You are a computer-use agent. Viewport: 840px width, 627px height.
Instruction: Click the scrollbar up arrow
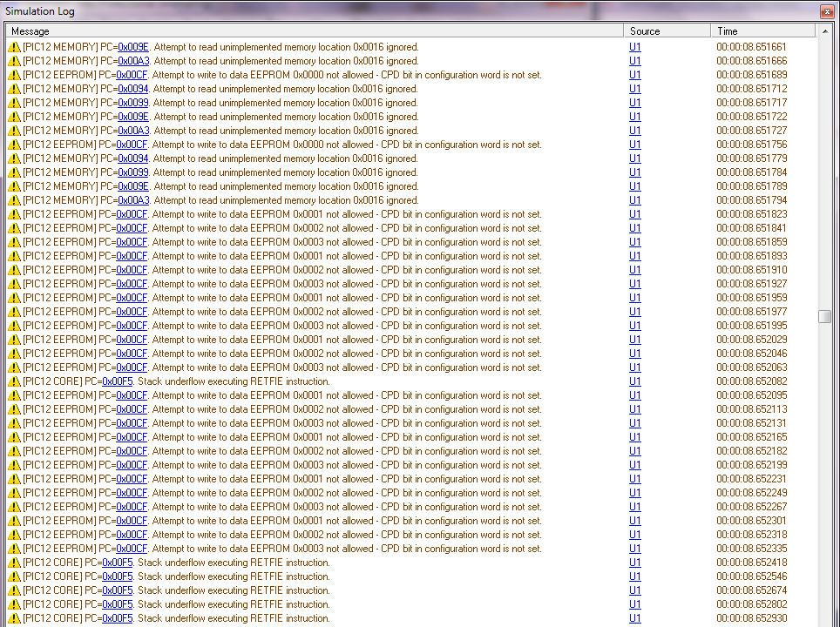824,31
